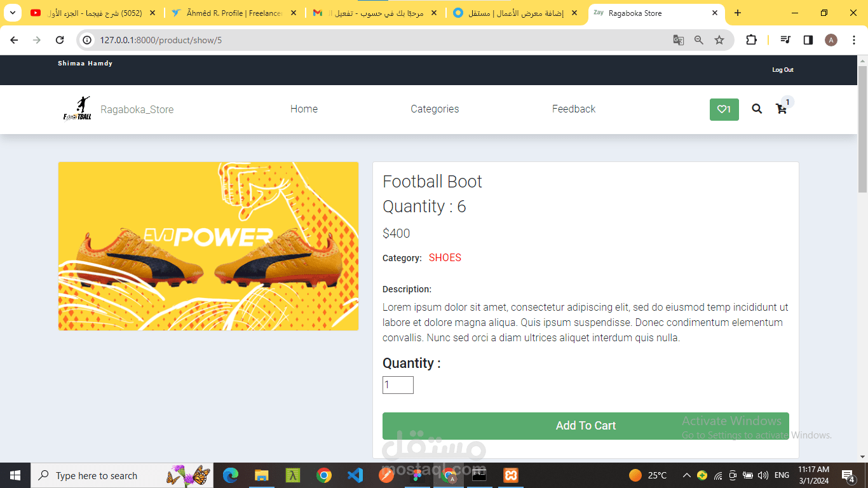Screen dimensions: 868x488
Task: Click the ENG language indicator
Action: (782, 475)
